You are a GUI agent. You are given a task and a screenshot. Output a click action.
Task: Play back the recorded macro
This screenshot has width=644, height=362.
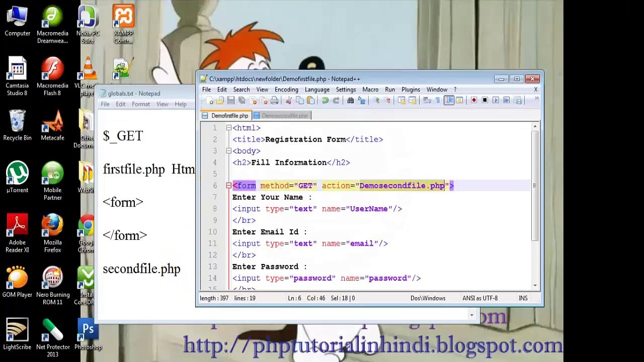[496, 101]
